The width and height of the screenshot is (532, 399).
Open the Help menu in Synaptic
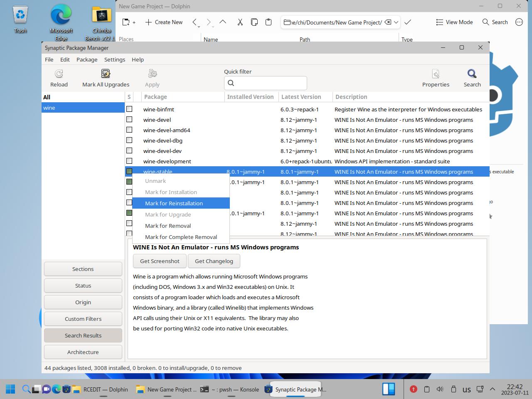click(x=138, y=59)
